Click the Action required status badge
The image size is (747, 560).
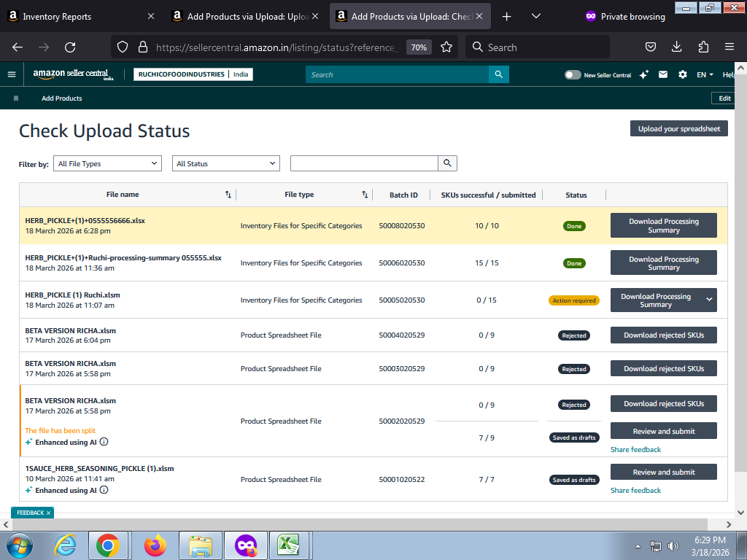click(574, 300)
